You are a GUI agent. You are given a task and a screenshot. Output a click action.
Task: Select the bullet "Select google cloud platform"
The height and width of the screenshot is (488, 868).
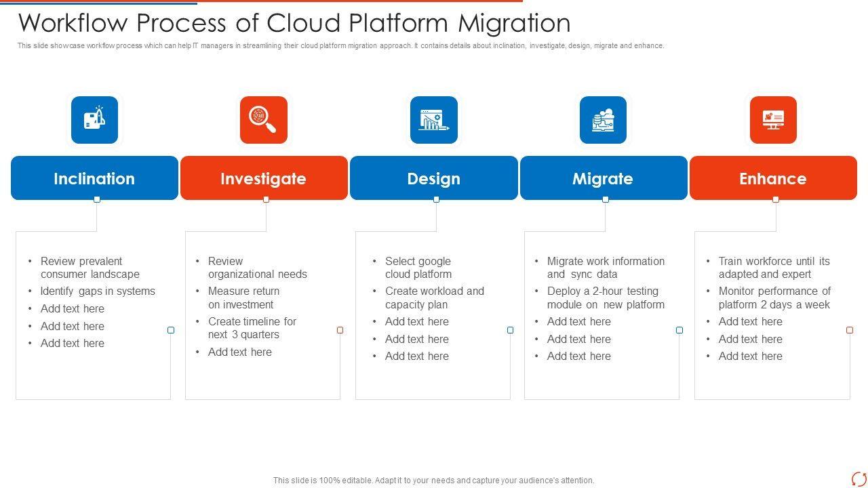click(x=418, y=268)
